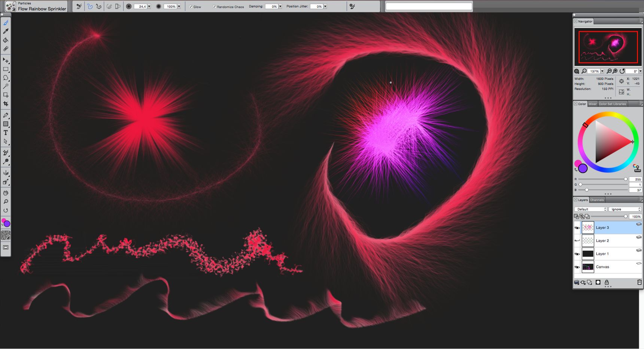Open advanced brush controls icon
Screen dimensions: 644x349
point(352,6)
